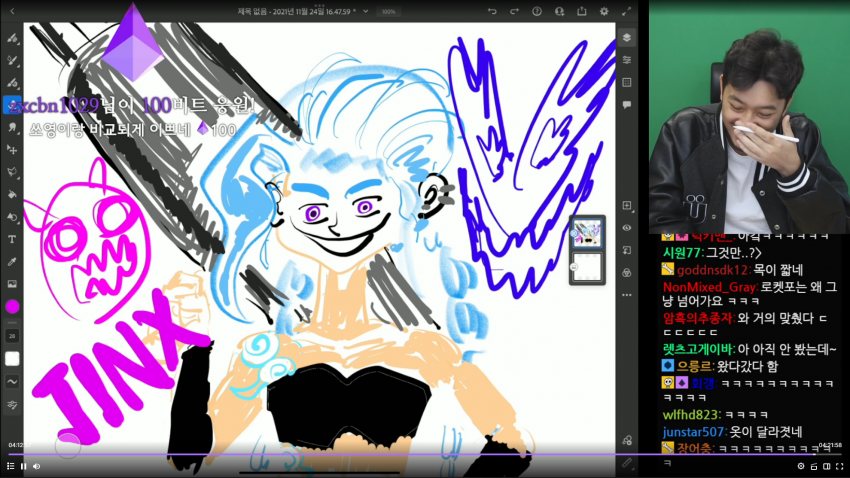Toggle the player theater mode
This screenshot has width=850, height=478.
pyautogui.click(x=827, y=466)
